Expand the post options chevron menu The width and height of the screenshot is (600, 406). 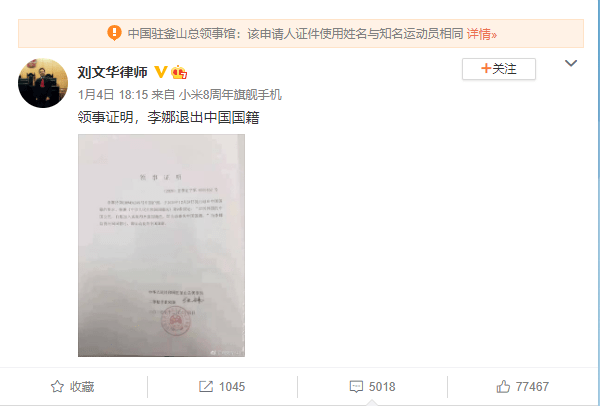pos(571,63)
